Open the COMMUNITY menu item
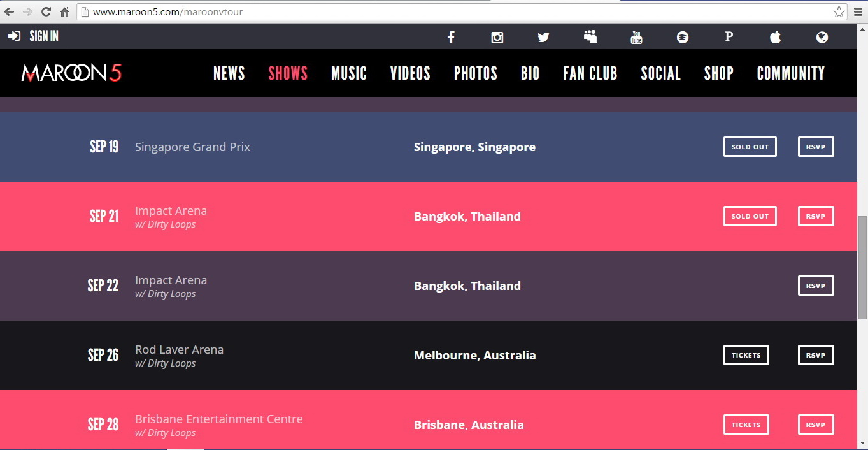The image size is (868, 450). point(791,73)
